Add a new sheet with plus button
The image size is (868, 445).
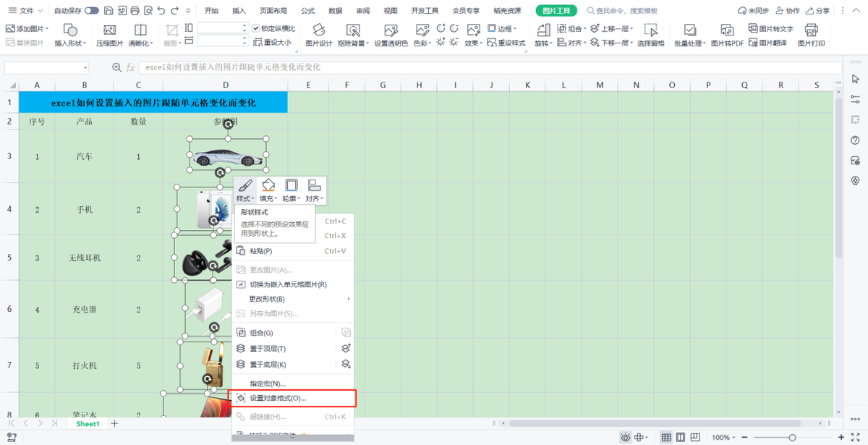click(114, 423)
